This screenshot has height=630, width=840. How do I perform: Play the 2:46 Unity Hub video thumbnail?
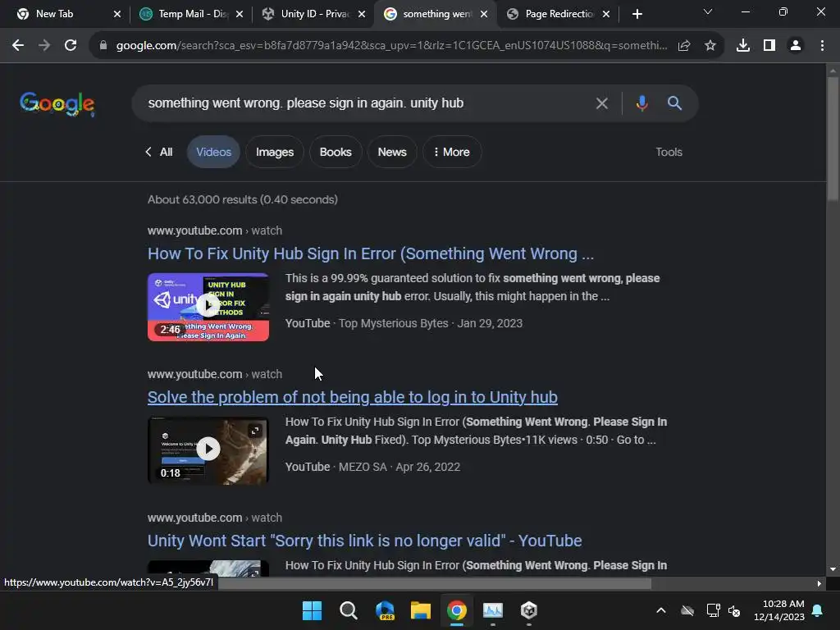(208, 307)
